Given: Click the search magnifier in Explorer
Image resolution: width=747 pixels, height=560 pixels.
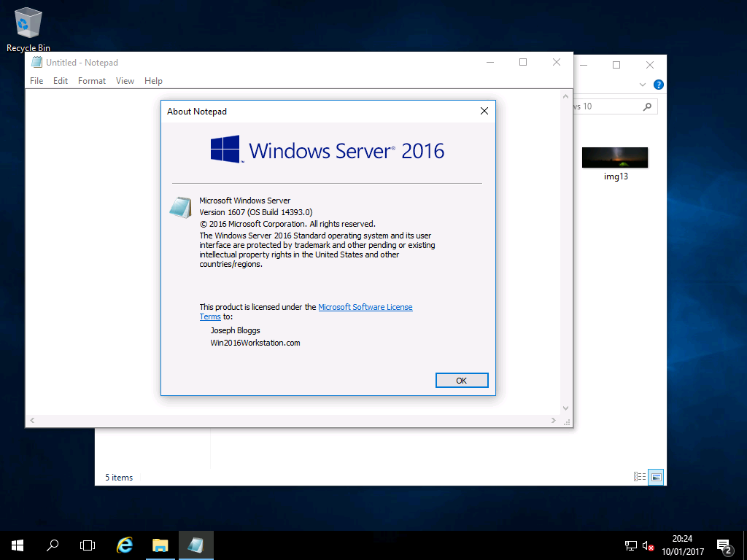Looking at the screenshot, I should 647,106.
